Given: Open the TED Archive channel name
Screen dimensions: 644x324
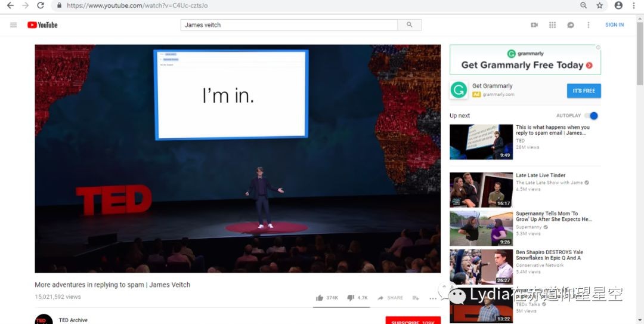Looking at the screenshot, I should tap(73, 320).
